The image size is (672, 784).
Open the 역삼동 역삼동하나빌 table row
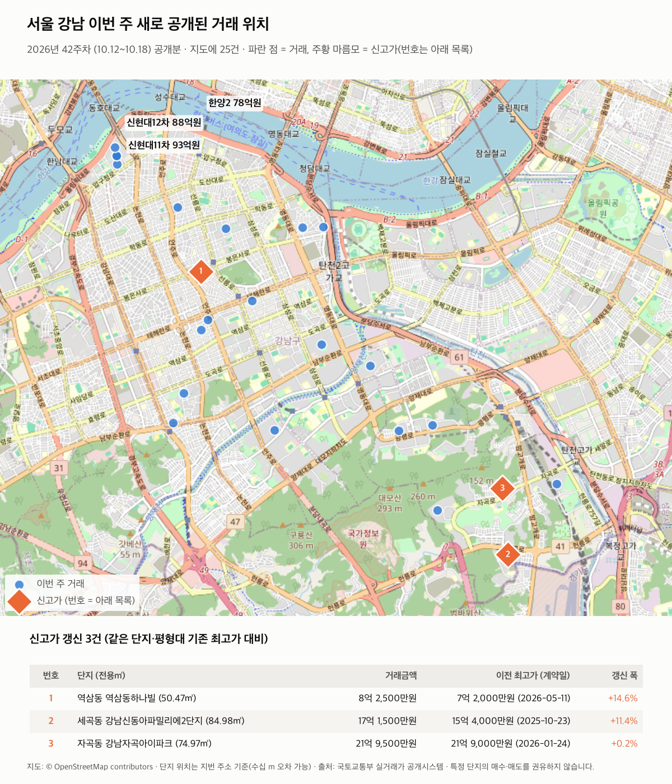point(336,698)
